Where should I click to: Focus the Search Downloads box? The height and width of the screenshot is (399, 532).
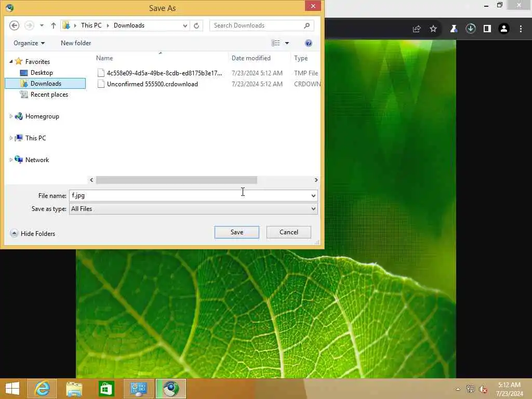pyautogui.click(x=262, y=25)
